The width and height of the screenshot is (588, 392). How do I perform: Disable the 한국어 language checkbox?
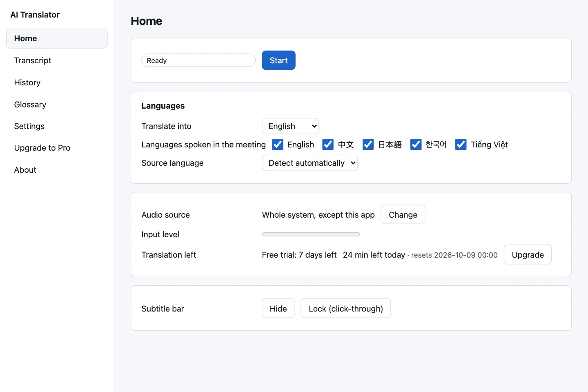coord(416,145)
